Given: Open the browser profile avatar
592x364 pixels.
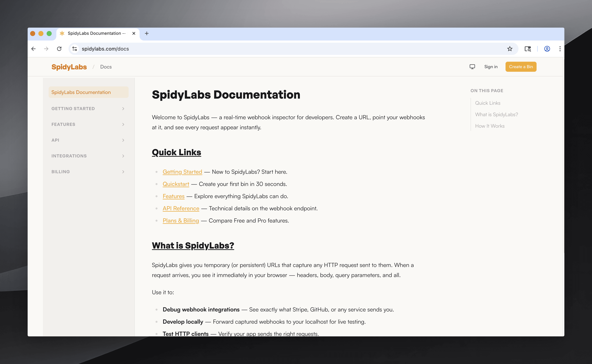Looking at the screenshot, I should tap(547, 49).
